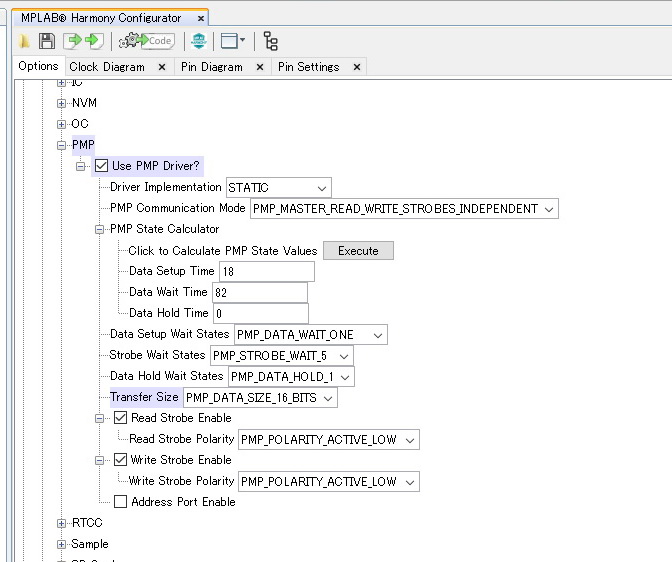Click the Write Strobe Polarity label
The height and width of the screenshot is (562, 672).
click(181, 481)
